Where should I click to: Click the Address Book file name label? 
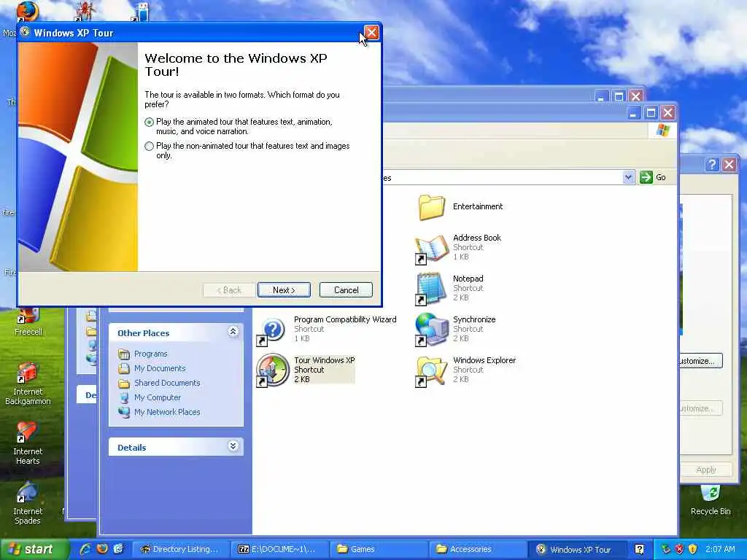pos(477,238)
